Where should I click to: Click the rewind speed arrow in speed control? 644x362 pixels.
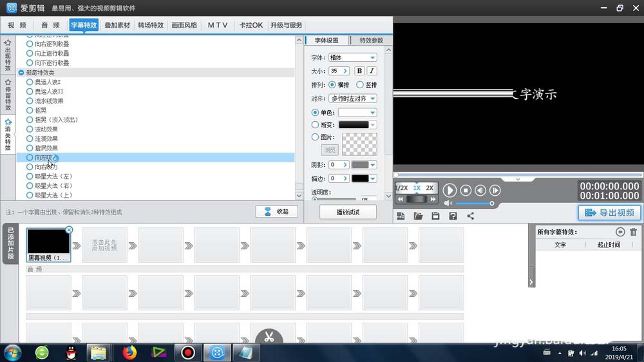pos(401,199)
